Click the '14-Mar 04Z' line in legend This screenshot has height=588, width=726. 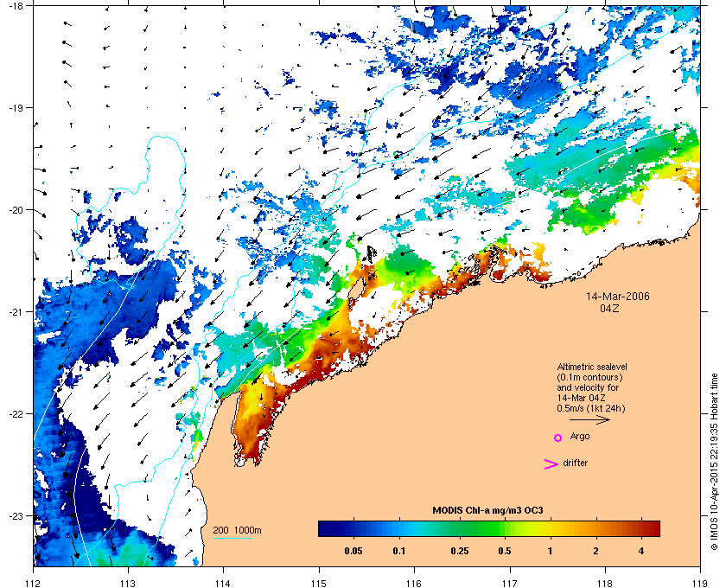click(581, 398)
